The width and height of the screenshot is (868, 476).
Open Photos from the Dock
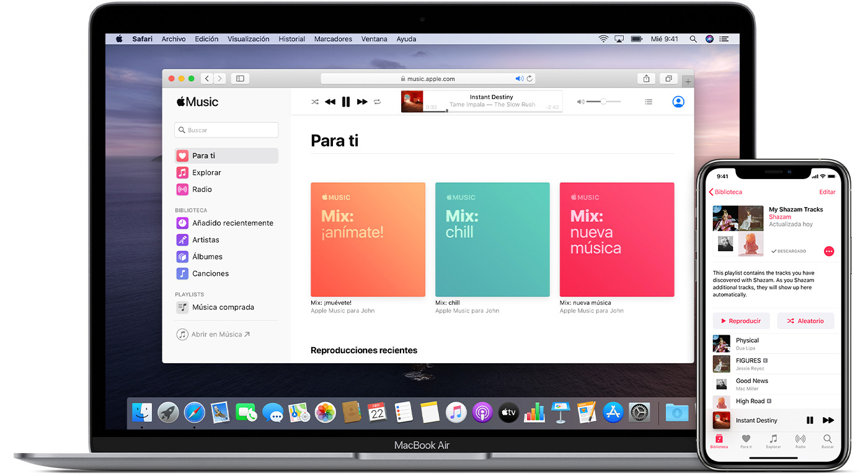(x=325, y=412)
